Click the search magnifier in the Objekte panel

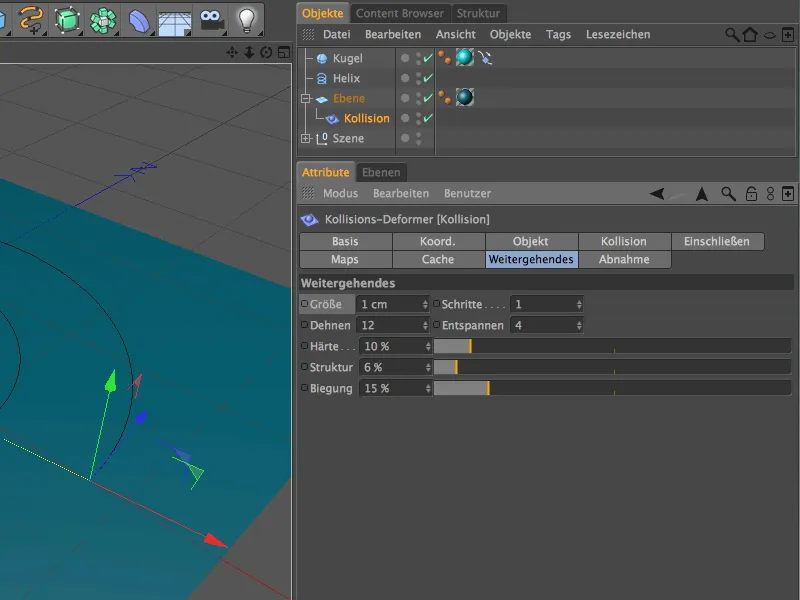point(731,34)
